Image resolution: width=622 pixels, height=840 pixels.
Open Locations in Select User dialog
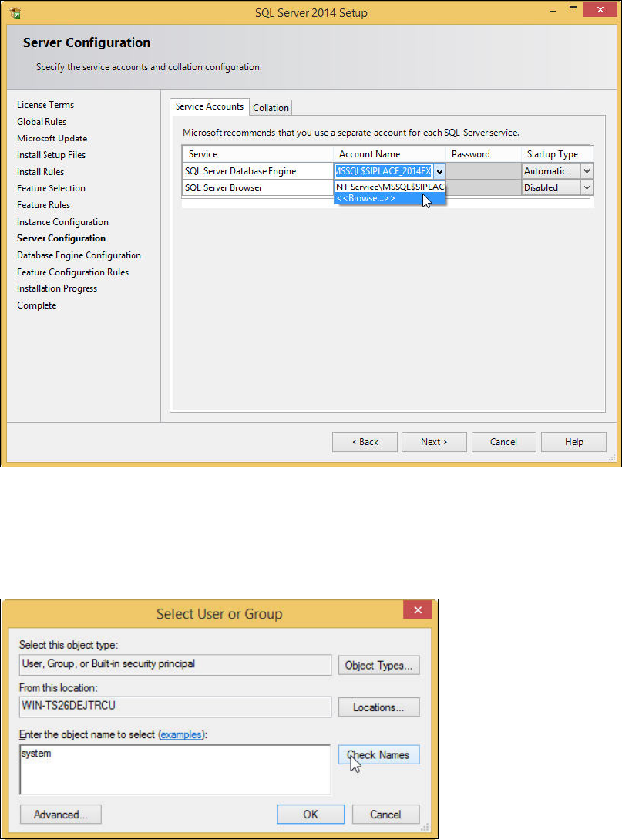379,707
